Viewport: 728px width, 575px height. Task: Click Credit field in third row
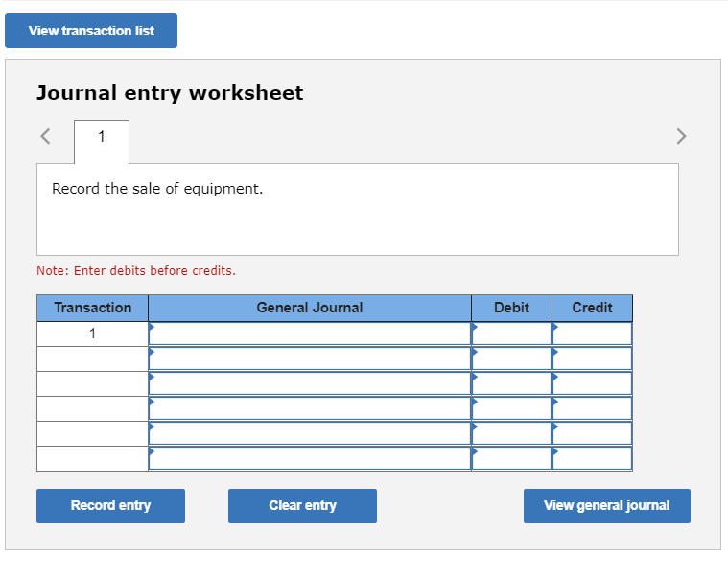[x=593, y=384]
